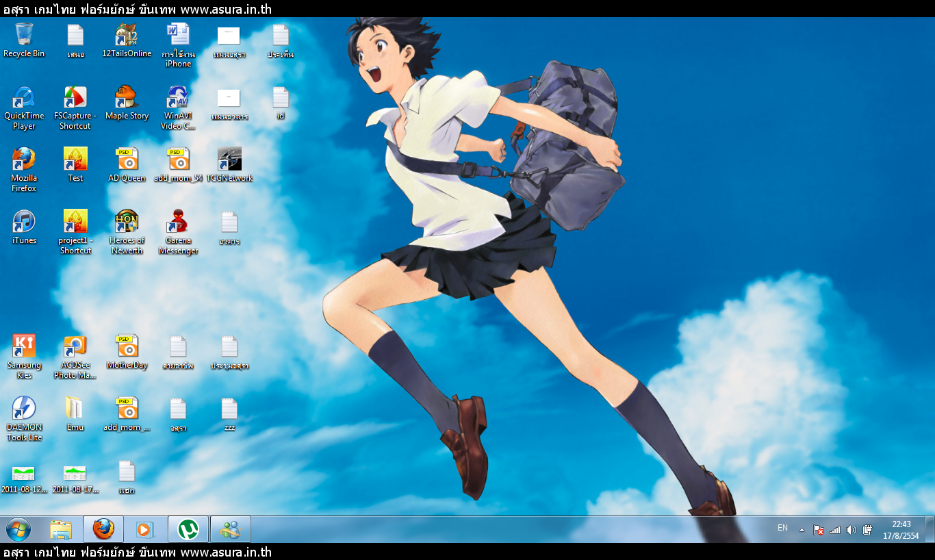Open Windows Media Player taskbar icon
The width and height of the screenshot is (935, 560).
[x=145, y=529]
